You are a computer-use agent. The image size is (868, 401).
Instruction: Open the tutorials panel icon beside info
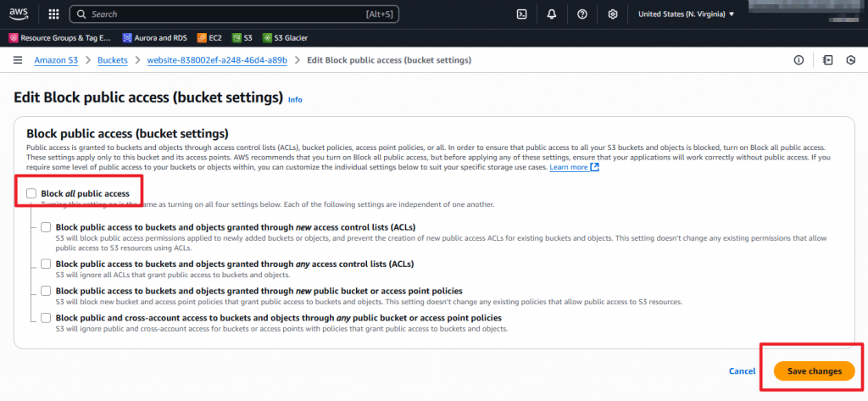827,60
